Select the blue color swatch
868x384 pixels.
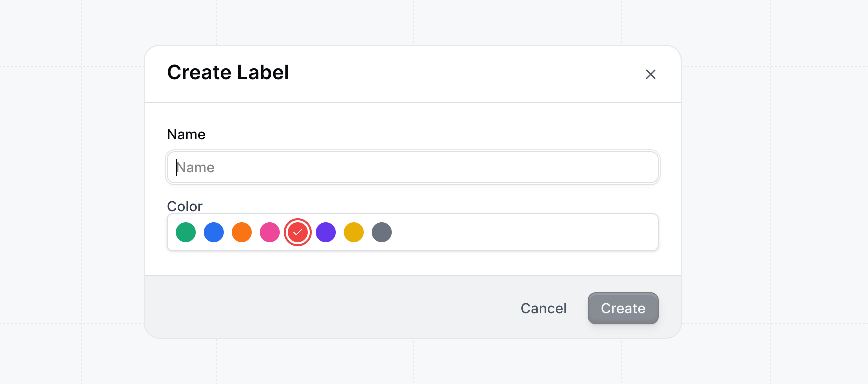pos(213,232)
